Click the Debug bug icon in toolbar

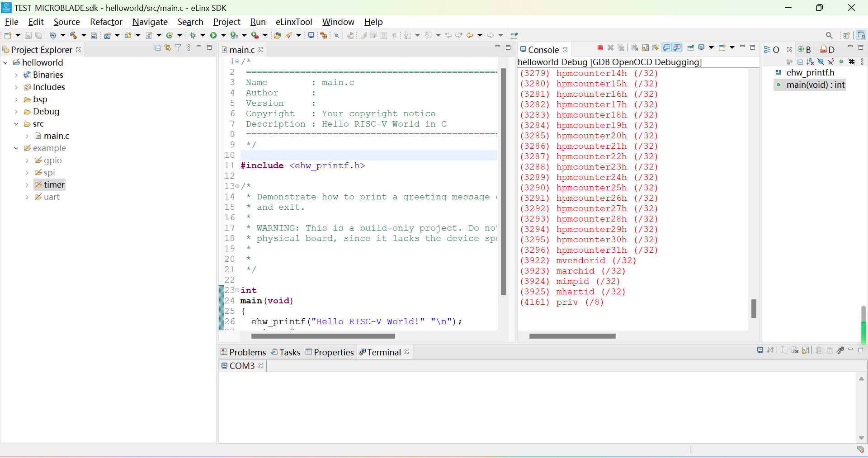193,35
